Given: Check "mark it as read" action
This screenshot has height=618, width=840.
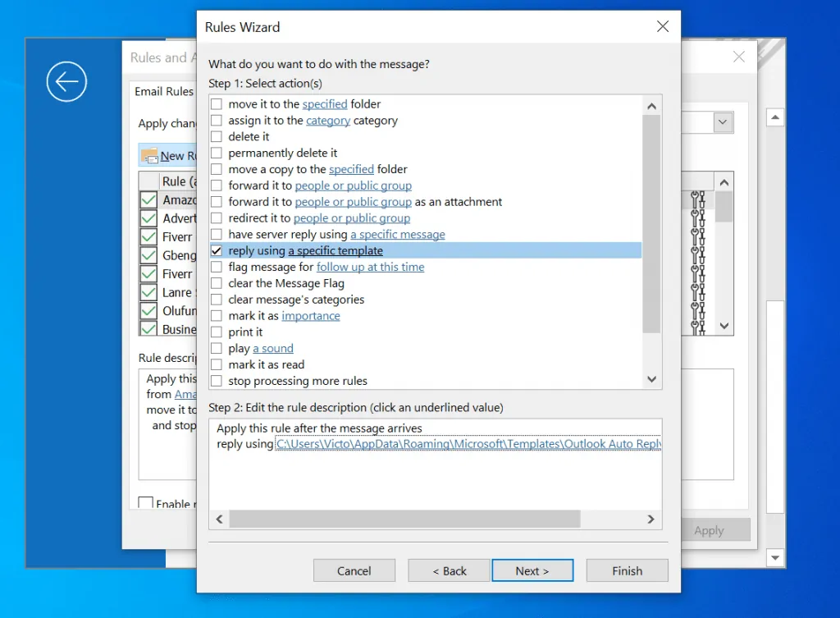Looking at the screenshot, I should click(217, 364).
